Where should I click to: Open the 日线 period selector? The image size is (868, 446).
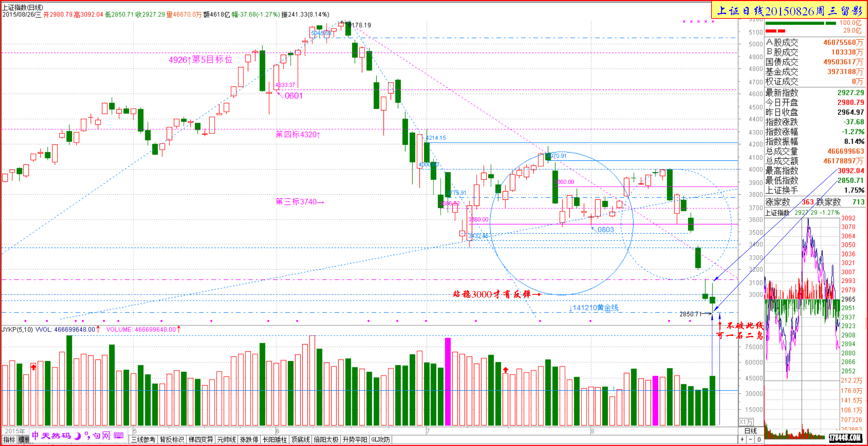[x=751, y=431]
